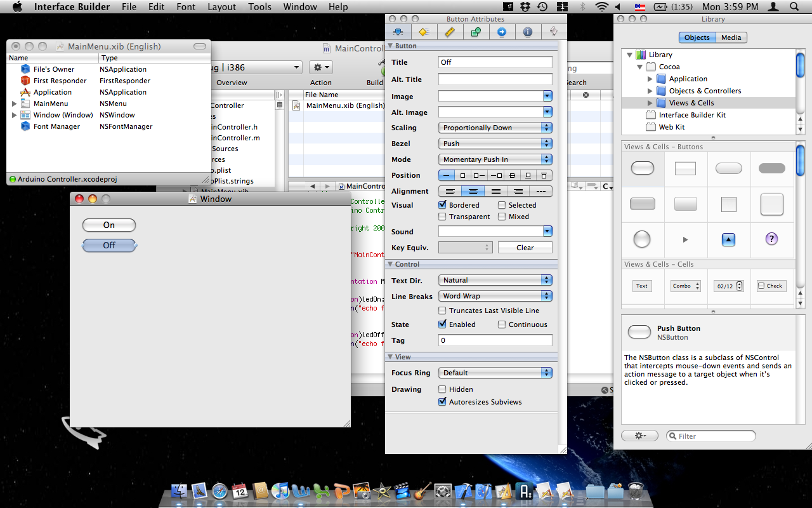
Task: Expand the Window (Window) item in MainMenu.xib
Action: pyautogui.click(x=15, y=115)
